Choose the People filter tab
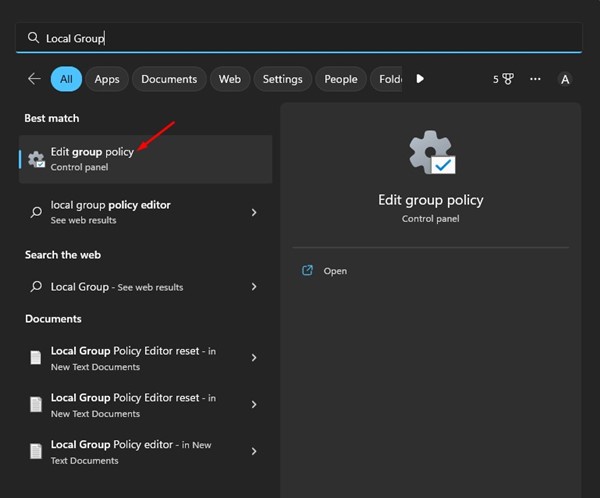This screenshot has height=498, width=600. 340,79
